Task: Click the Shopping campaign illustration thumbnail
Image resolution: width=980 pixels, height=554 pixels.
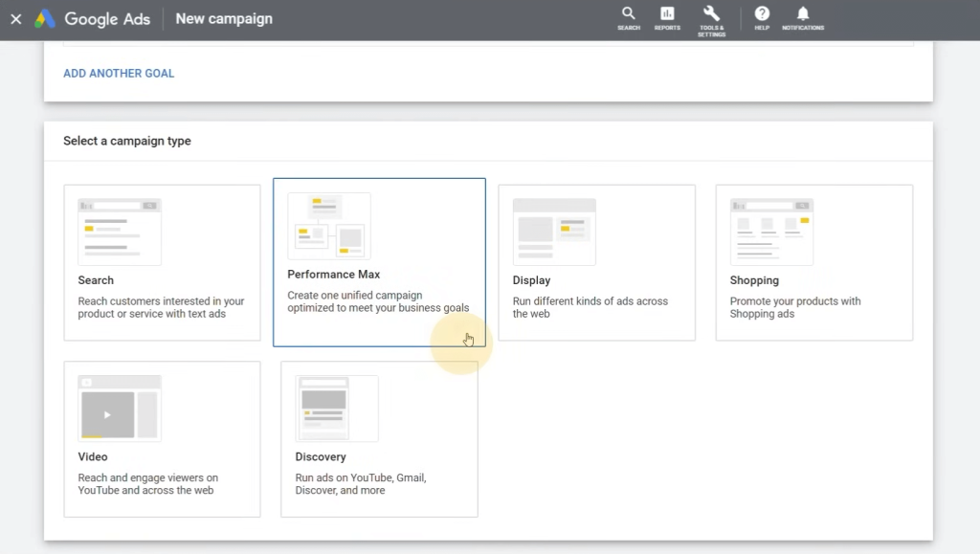Action: point(771,232)
